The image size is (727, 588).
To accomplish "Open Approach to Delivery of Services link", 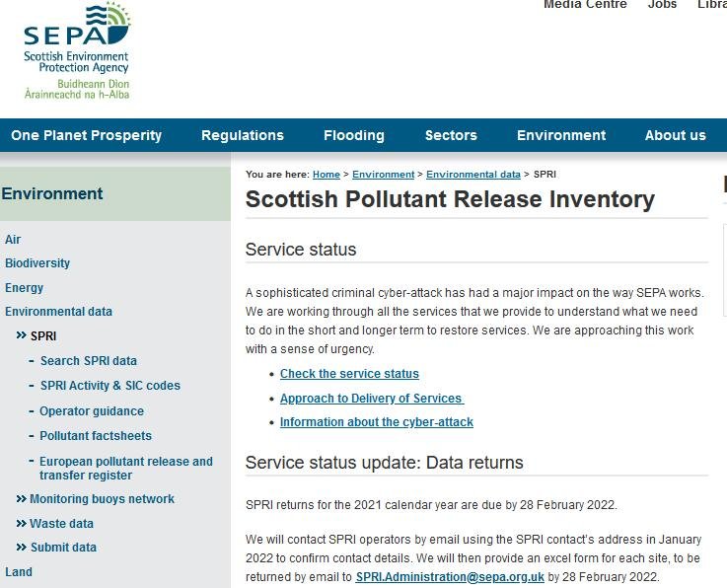I will pyautogui.click(x=371, y=399).
